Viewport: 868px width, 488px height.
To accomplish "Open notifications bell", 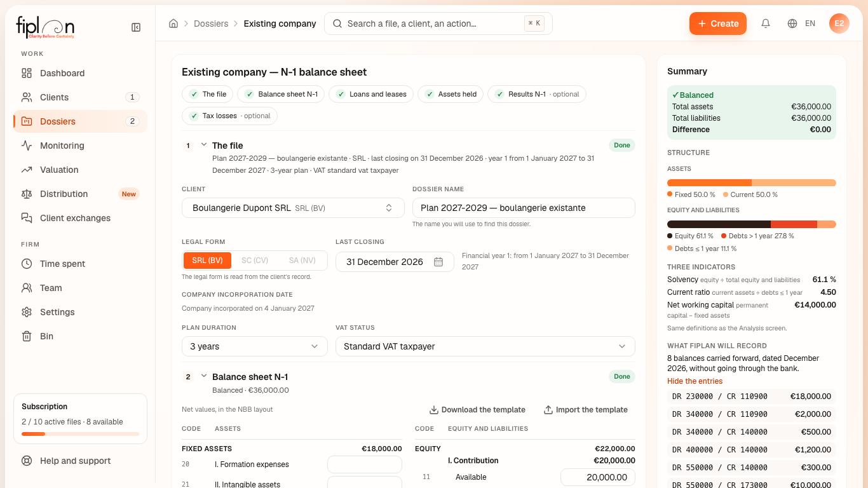I will point(766,24).
